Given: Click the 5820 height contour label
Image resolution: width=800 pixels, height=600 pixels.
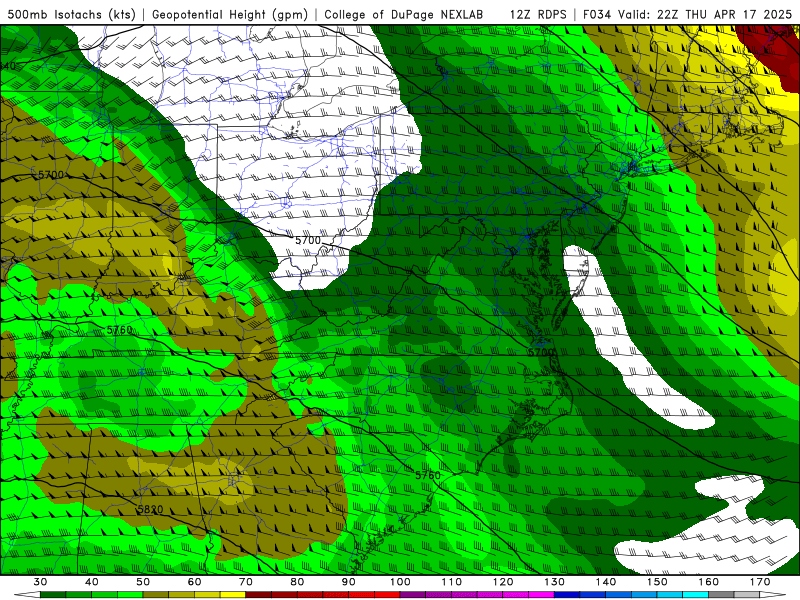Looking at the screenshot, I should 150,509.
